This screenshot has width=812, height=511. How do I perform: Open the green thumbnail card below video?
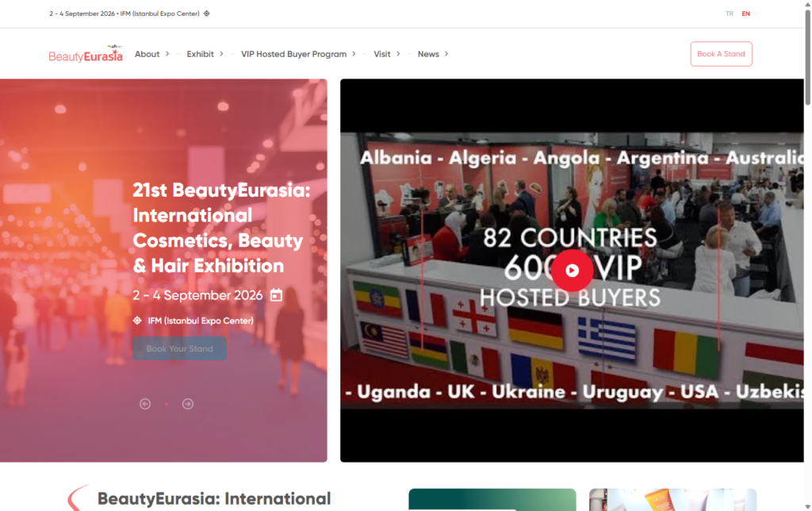[492, 499]
